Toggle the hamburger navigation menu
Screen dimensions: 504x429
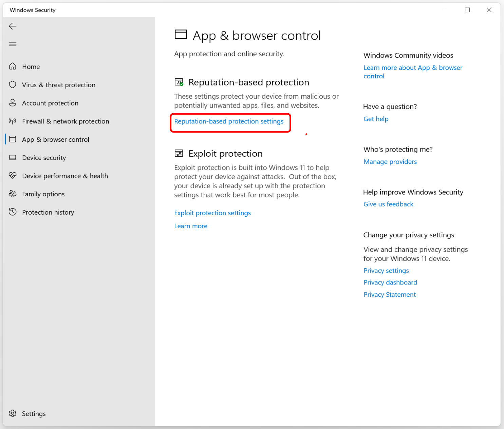pyautogui.click(x=13, y=44)
